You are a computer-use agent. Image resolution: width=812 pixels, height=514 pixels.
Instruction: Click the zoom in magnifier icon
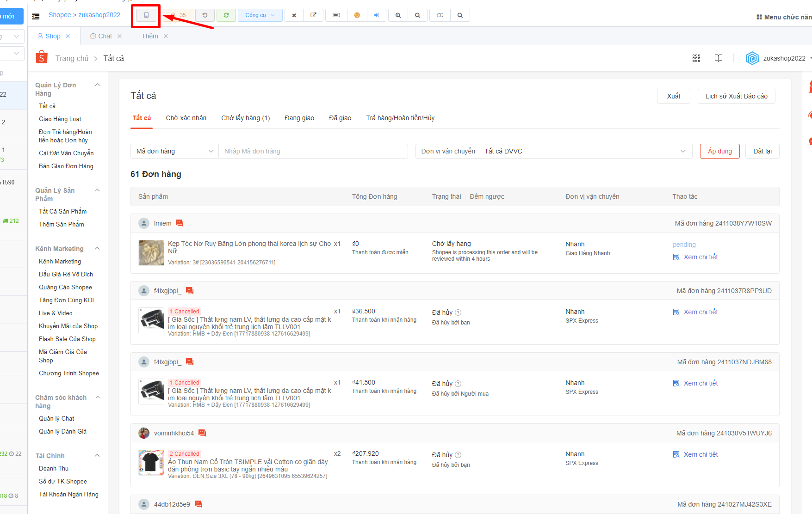click(x=398, y=15)
